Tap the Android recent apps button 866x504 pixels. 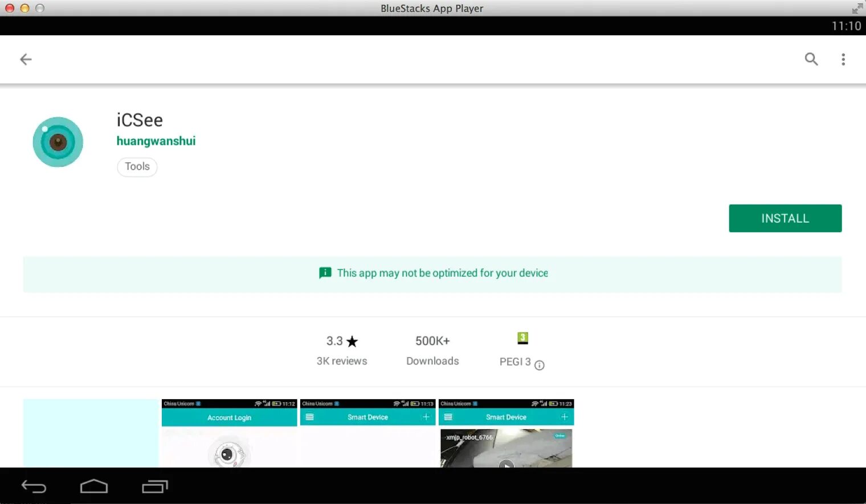[x=155, y=486]
